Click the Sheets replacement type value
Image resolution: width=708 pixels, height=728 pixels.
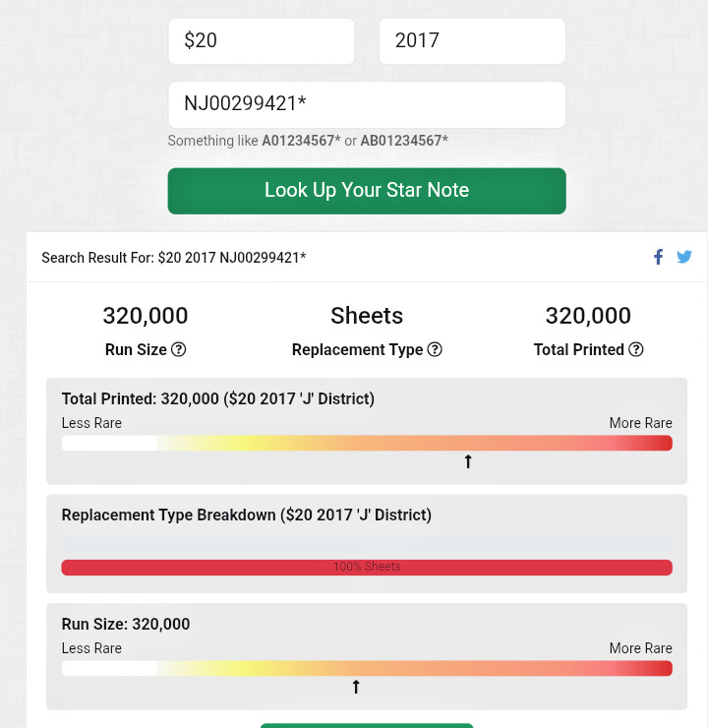pyautogui.click(x=367, y=316)
